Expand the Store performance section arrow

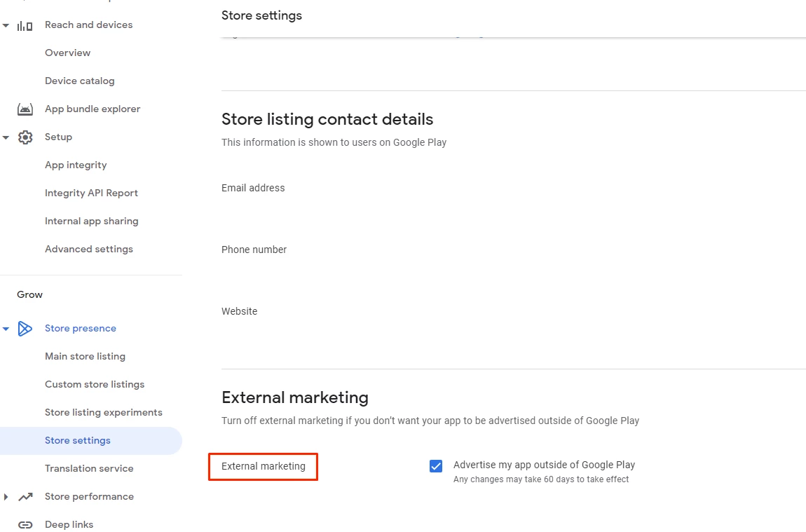coord(6,497)
